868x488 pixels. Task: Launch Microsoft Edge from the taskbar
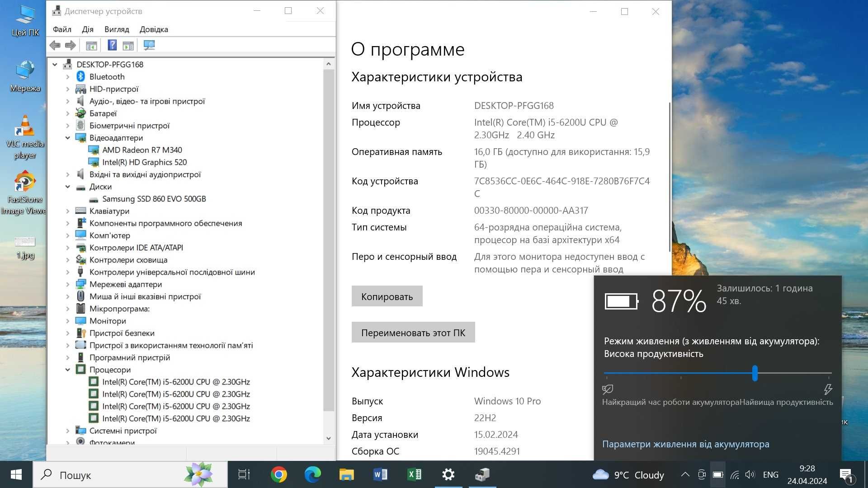pos(313,474)
